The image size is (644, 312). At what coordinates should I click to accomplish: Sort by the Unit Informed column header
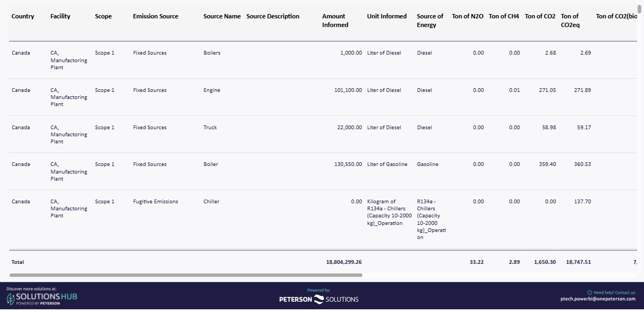(x=387, y=16)
